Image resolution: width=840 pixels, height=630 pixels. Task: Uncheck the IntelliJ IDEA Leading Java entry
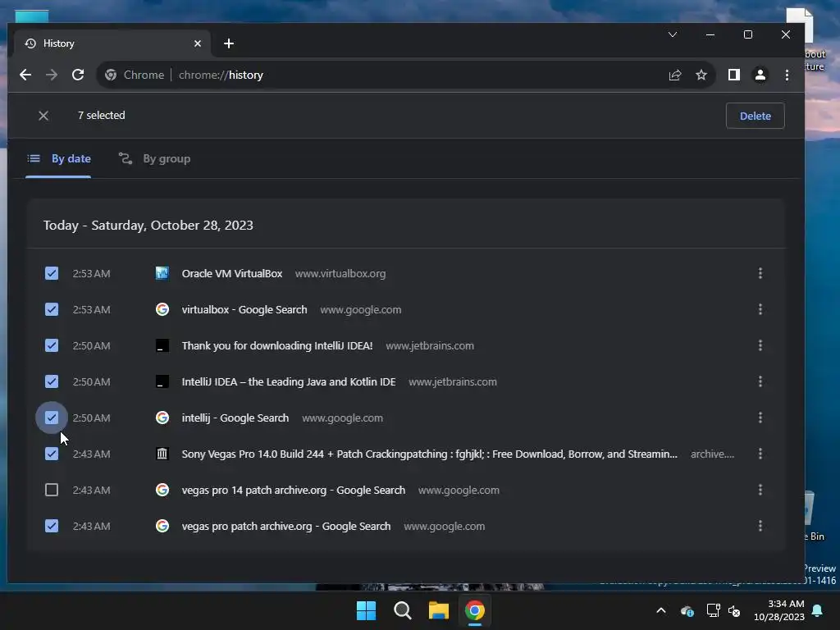(52, 381)
